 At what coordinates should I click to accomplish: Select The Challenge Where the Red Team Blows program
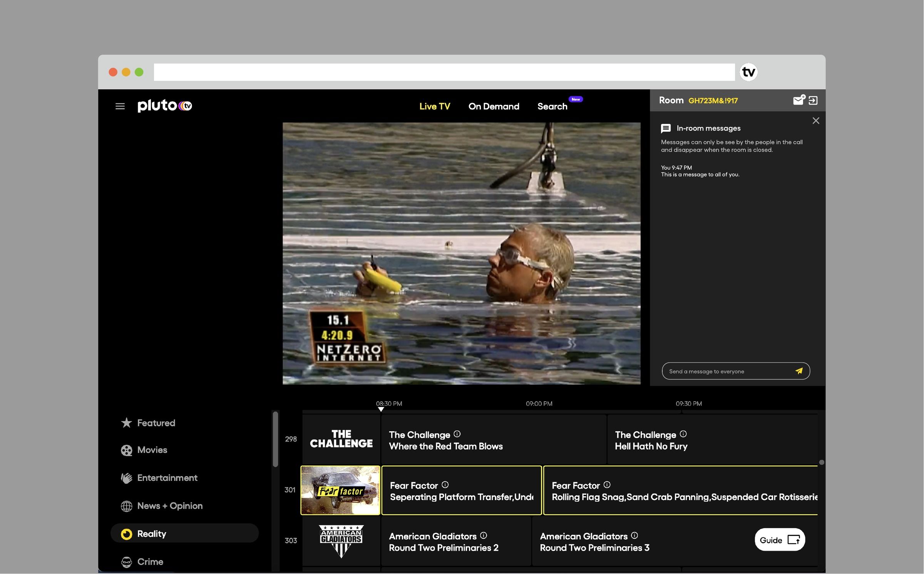point(494,439)
